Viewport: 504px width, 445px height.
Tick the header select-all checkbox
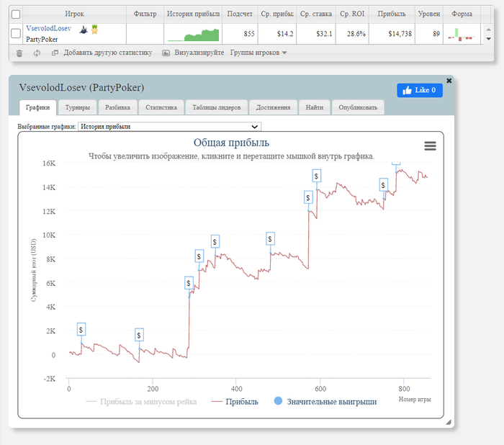coord(16,14)
